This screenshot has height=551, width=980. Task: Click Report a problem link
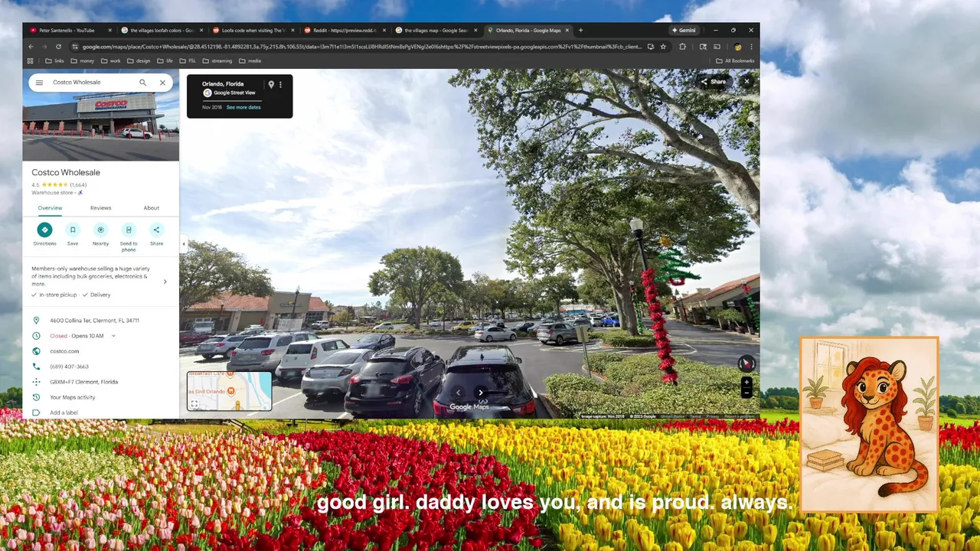(739, 416)
